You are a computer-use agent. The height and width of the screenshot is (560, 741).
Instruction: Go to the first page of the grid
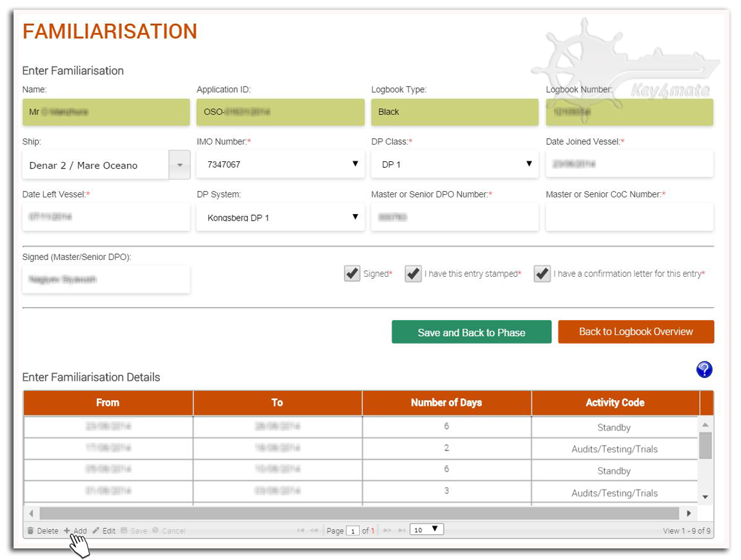point(301,530)
